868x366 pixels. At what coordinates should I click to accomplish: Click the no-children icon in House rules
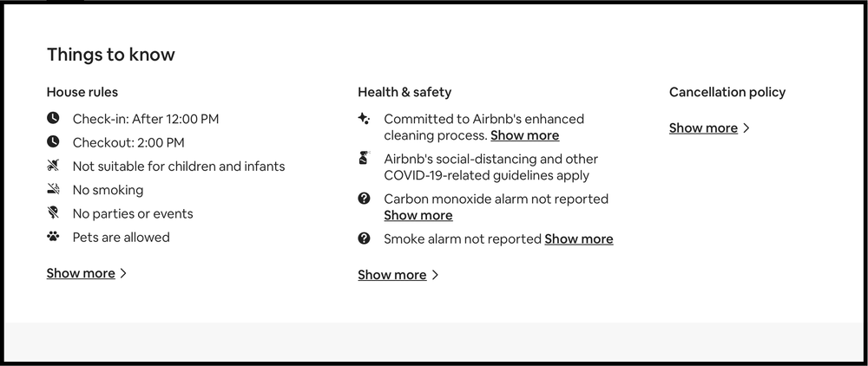click(x=53, y=166)
